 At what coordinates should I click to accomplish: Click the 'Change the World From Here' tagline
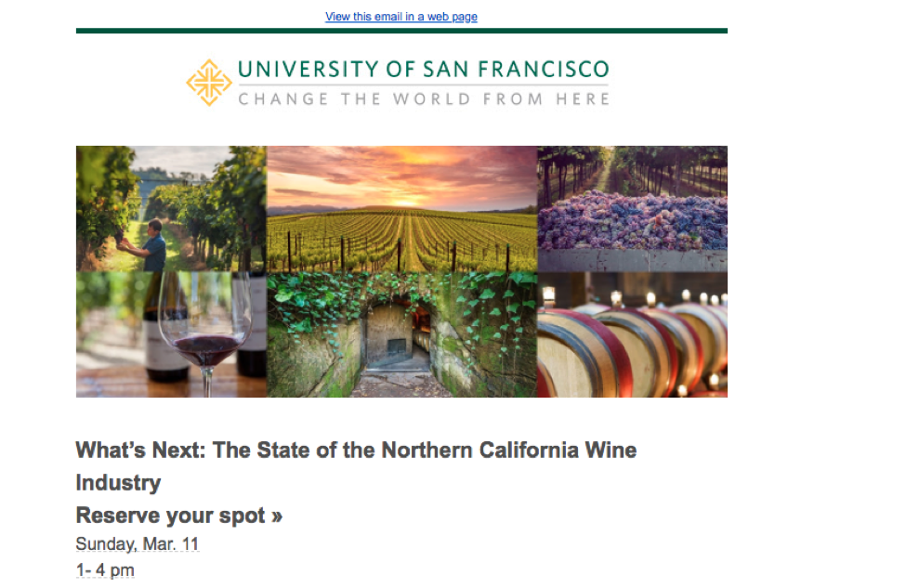point(424,98)
